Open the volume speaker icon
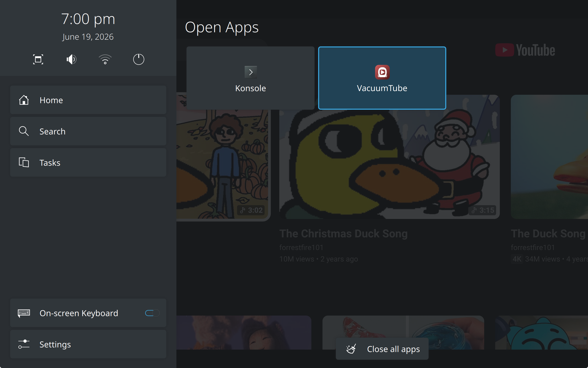Viewport: 588px width, 368px height. pos(71,59)
